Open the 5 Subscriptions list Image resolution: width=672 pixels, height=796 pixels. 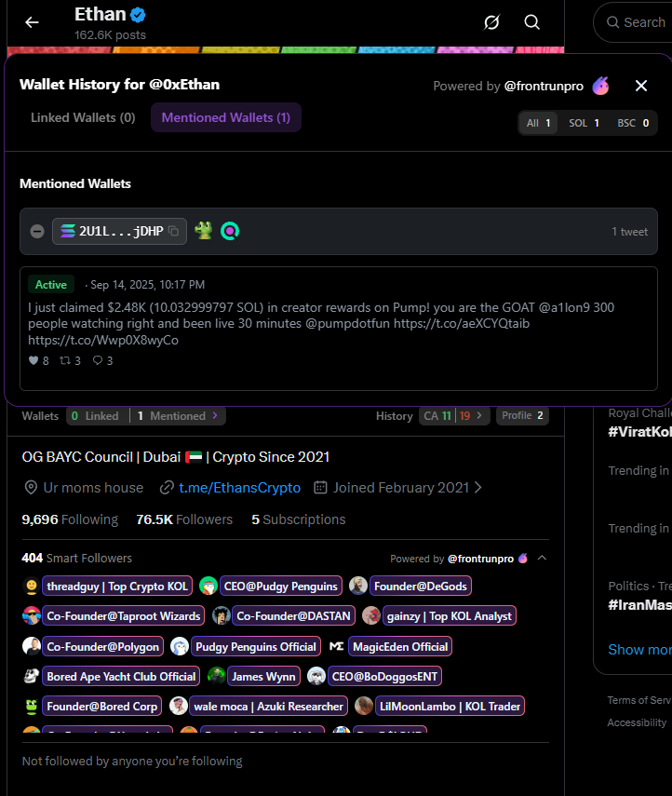[299, 519]
